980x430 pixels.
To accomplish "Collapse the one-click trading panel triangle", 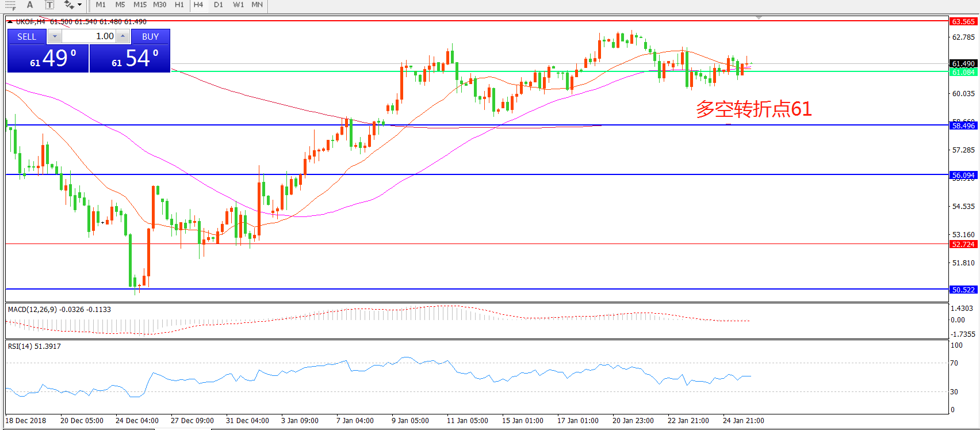I will [x=10, y=22].
